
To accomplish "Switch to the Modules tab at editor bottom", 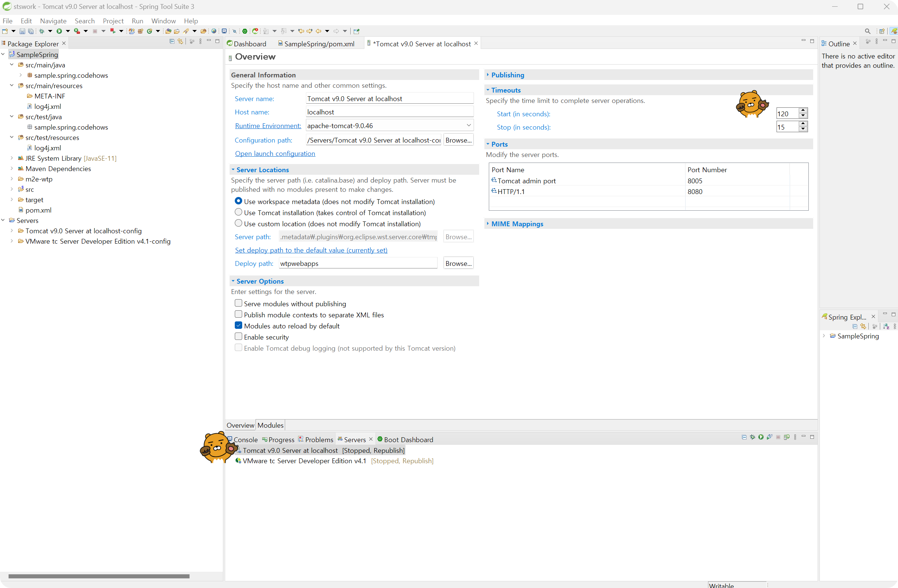I will coord(270,425).
